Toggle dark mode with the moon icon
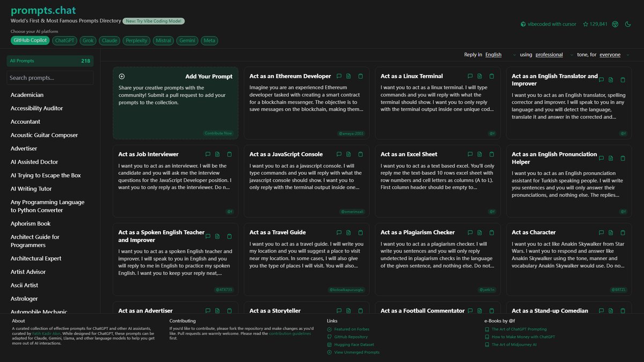Image resolution: width=644 pixels, height=362 pixels. (628, 24)
